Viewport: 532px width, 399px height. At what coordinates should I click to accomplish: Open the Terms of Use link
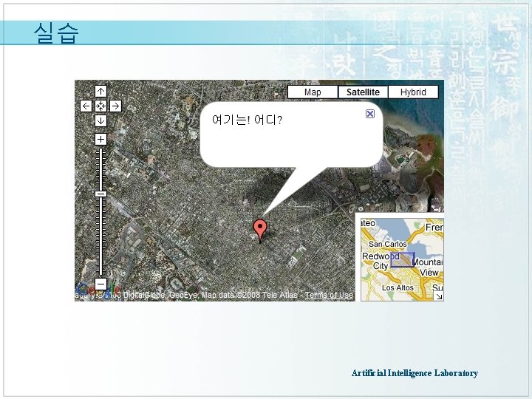point(329,295)
